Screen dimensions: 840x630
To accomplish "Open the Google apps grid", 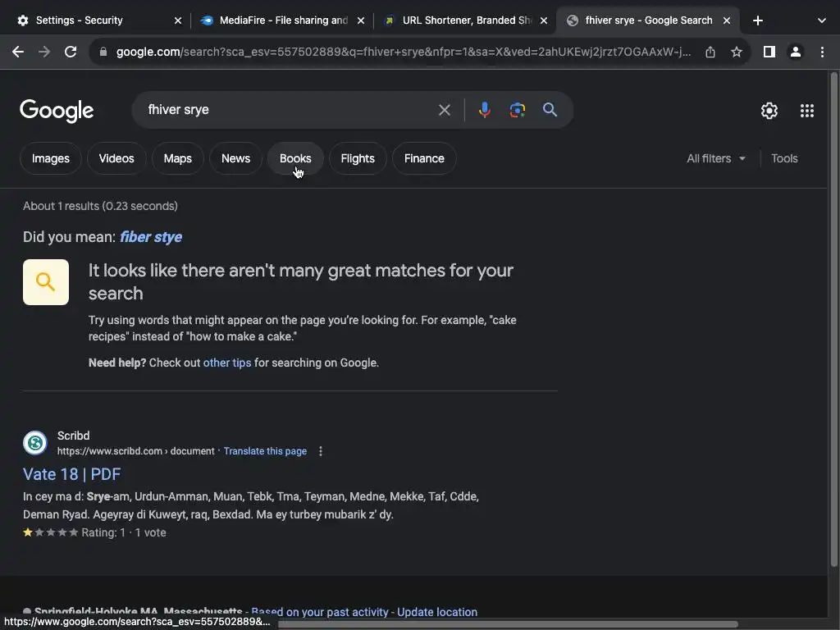I will tap(807, 111).
